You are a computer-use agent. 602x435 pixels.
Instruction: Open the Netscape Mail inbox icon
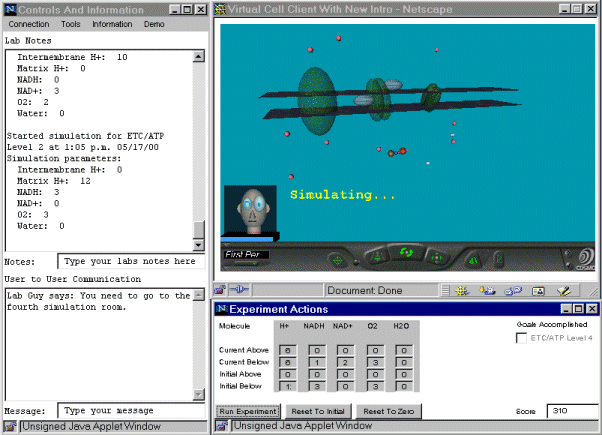pyautogui.click(x=487, y=290)
